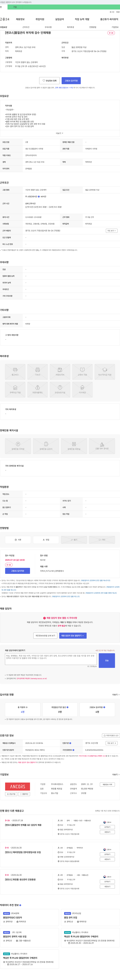120x980 pixels.
Task: Open the 직업 능력 개발 menu
Action: pos(82,19)
